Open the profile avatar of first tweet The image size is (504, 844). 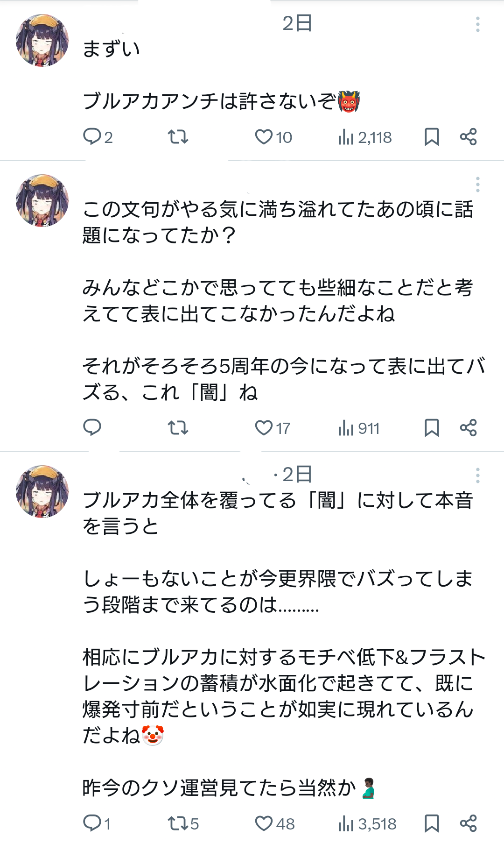click(x=42, y=40)
